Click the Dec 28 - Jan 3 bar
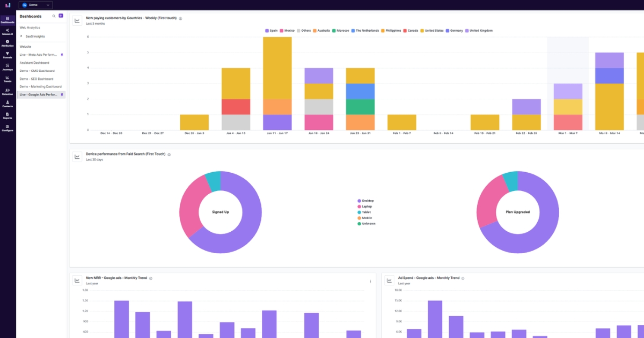Image resolution: width=644 pixels, height=338 pixels. pos(194,122)
